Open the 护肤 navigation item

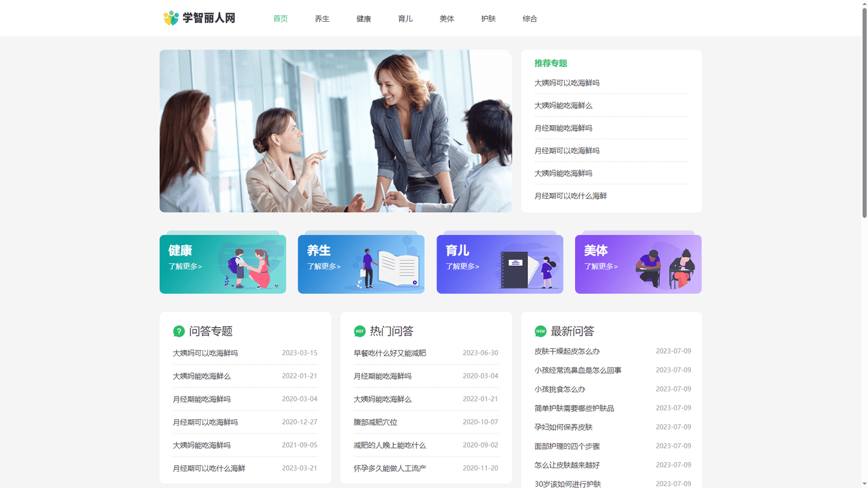click(488, 19)
